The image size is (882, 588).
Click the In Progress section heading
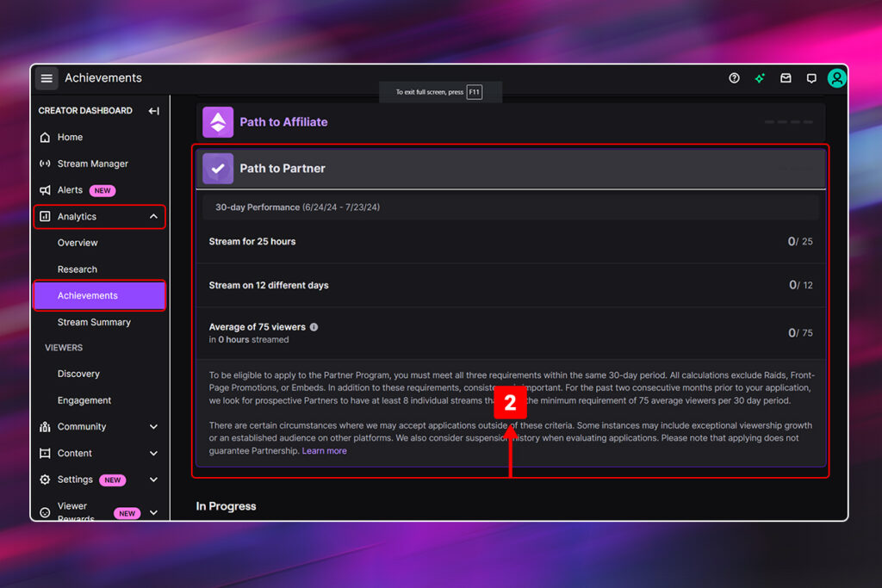click(x=226, y=506)
